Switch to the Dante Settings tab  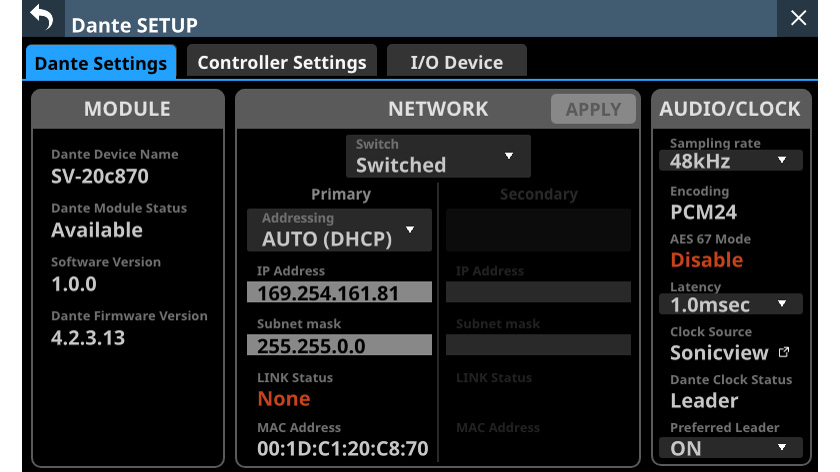pos(100,63)
